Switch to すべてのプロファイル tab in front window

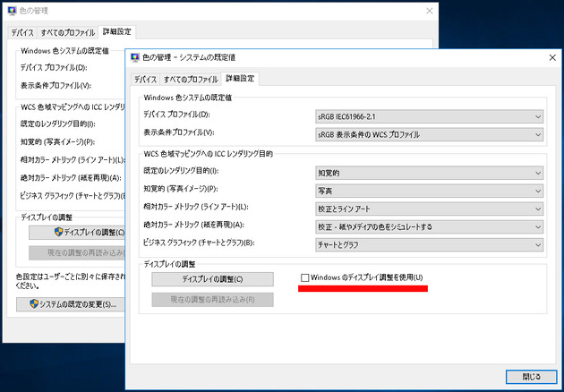pos(191,80)
